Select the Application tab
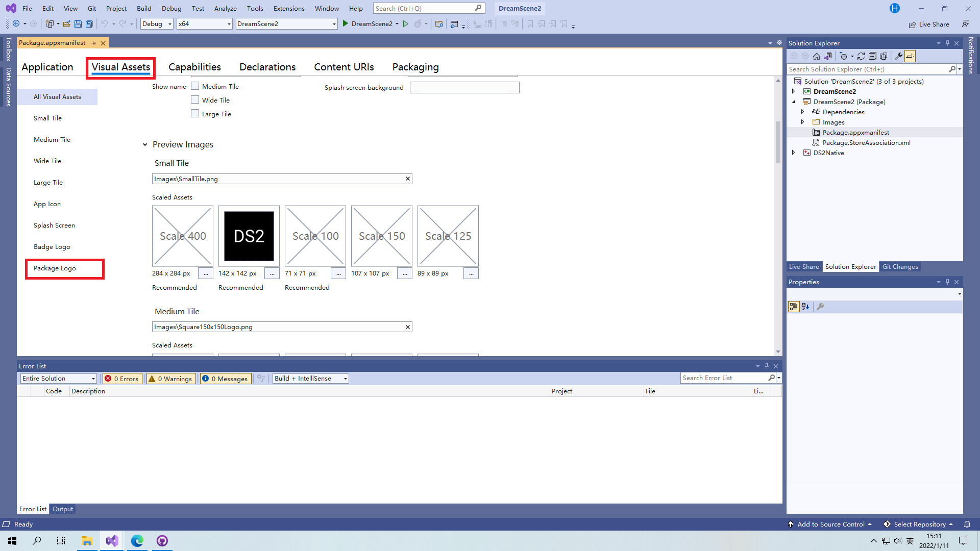Image resolution: width=980 pixels, height=551 pixels. coord(47,67)
